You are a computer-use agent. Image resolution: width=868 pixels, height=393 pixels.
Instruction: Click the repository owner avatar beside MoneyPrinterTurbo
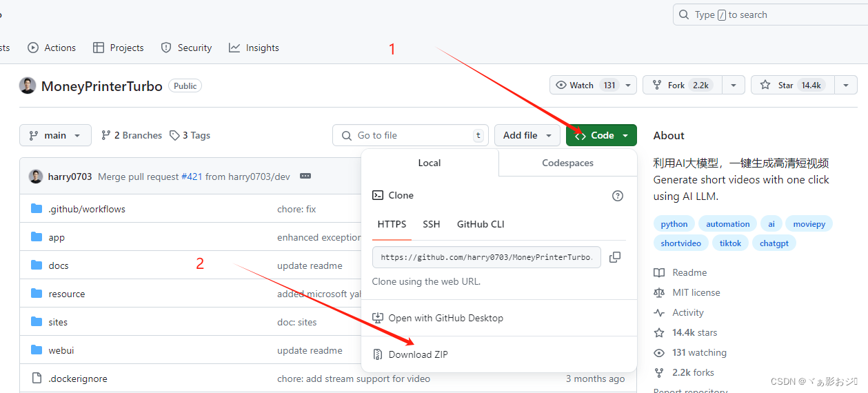pyautogui.click(x=28, y=85)
